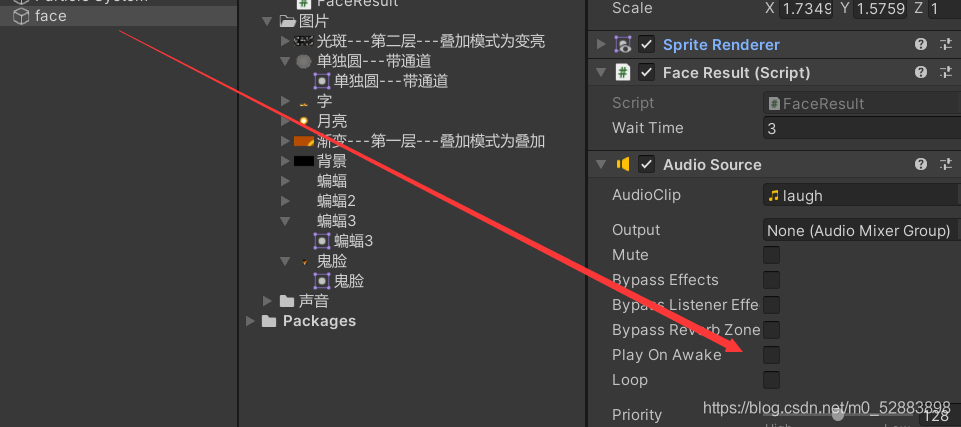Select the 光斑---第二层 asset name
Image resolution: width=961 pixels, height=427 pixels.
pyautogui.click(x=430, y=42)
